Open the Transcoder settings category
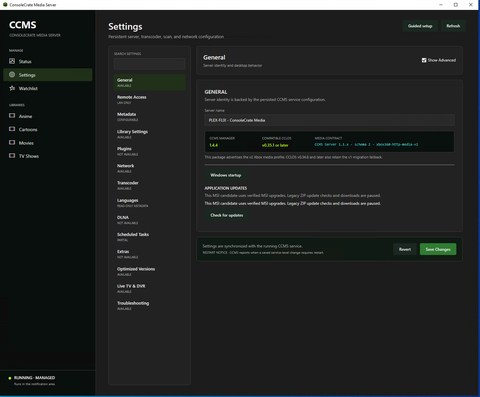The image size is (480, 397). [149, 185]
